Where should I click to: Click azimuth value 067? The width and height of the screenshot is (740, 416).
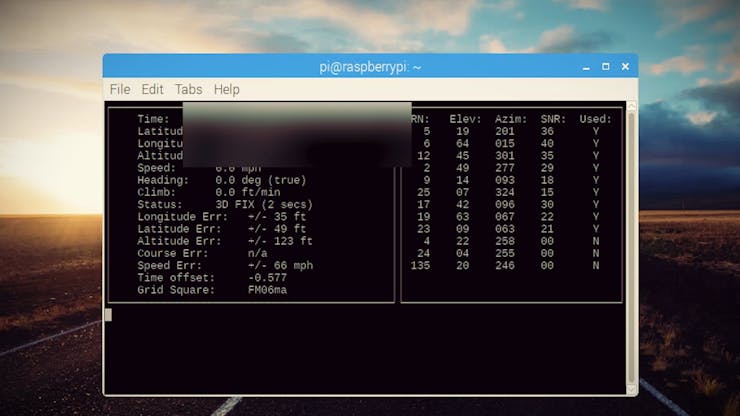click(x=505, y=217)
